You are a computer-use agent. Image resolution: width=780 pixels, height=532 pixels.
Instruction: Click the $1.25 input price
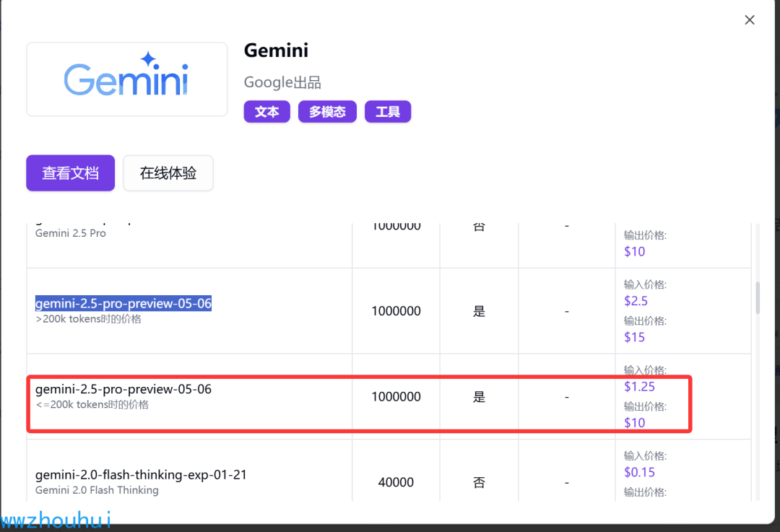tap(639, 386)
